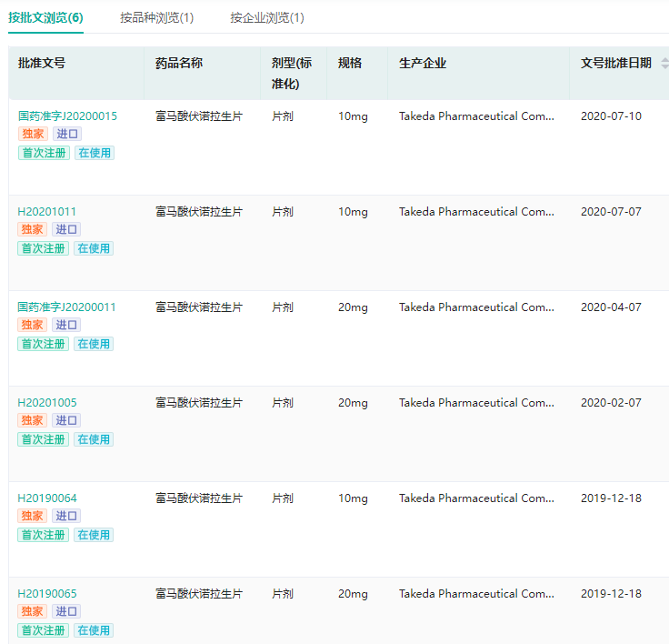Click 进口 tag under 国药准字J20200015

click(x=67, y=134)
